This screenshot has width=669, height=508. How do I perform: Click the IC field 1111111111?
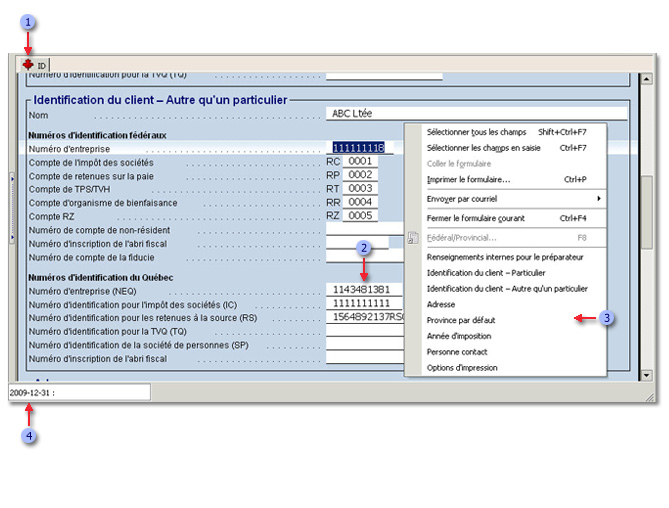click(365, 303)
